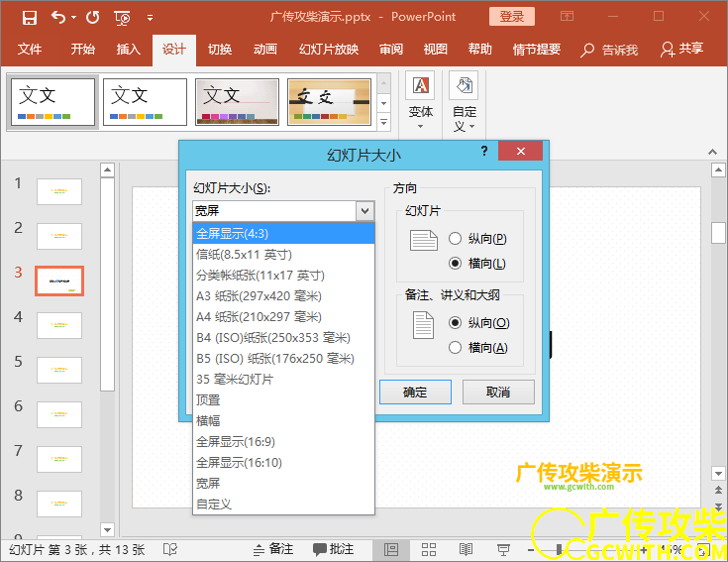Screen dimensions: 728x562
Task: Click the thumbnail pane scroll-down arrow
Action: pyautogui.click(x=107, y=529)
